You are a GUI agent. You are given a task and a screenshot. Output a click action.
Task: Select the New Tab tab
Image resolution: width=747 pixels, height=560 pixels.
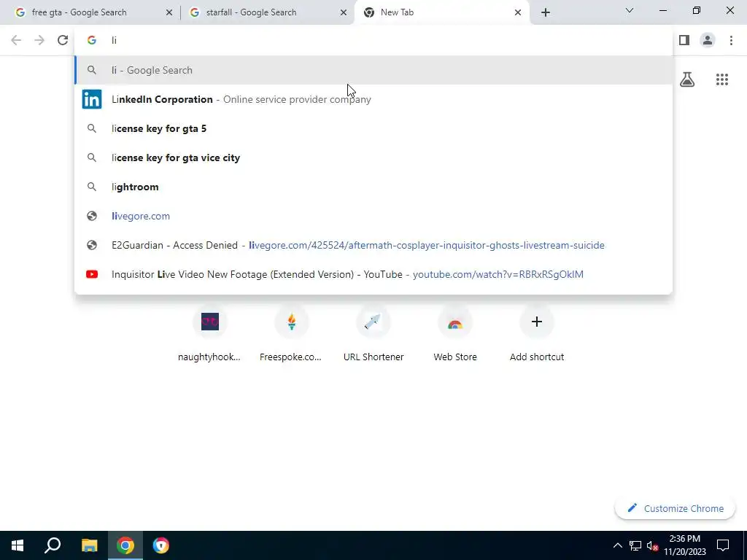pos(442,12)
